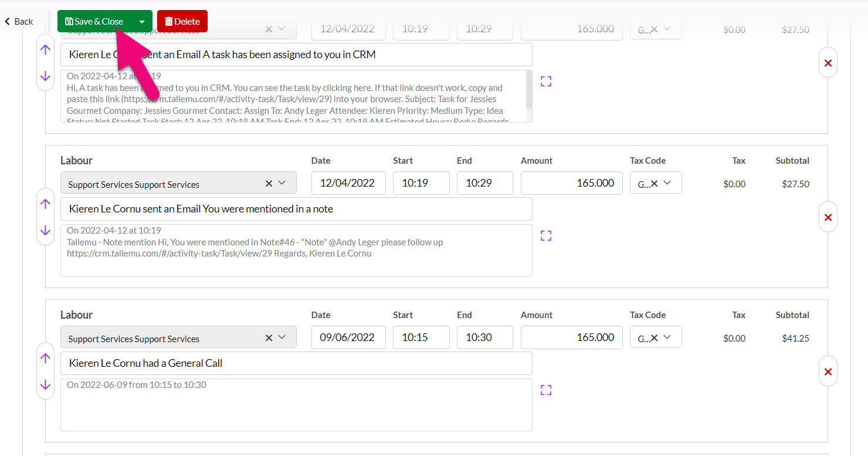
Task: Click the red Delete button
Action: [x=182, y=22]
